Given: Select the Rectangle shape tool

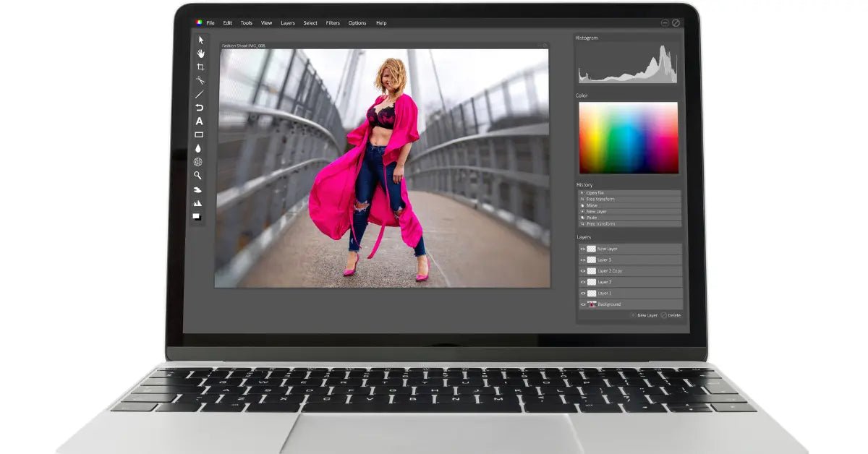Looking at the screenshot, I should (x=199, y=135).
